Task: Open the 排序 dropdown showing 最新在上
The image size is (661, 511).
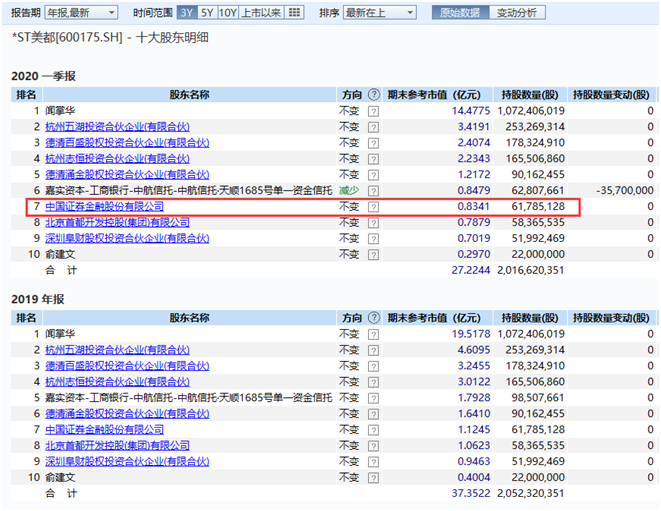Action: 380,13
